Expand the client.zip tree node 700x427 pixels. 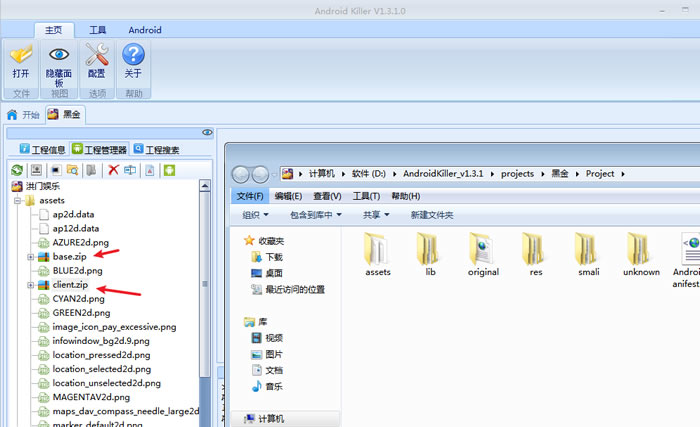point(31,285)
